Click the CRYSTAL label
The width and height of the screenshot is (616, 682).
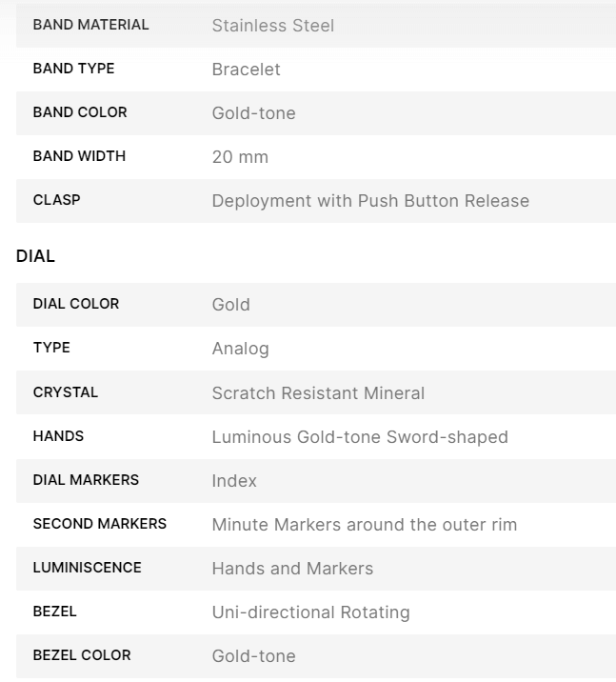[x=66, y=392]
